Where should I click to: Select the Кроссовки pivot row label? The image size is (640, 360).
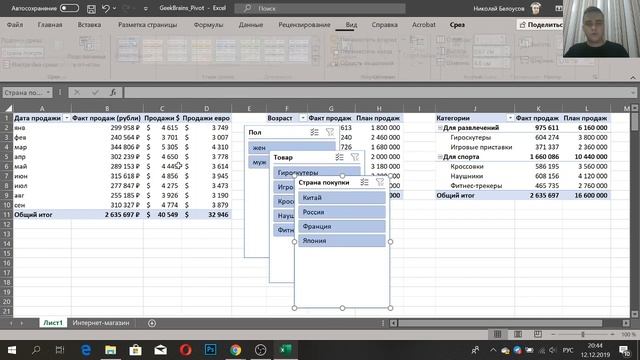467,167
